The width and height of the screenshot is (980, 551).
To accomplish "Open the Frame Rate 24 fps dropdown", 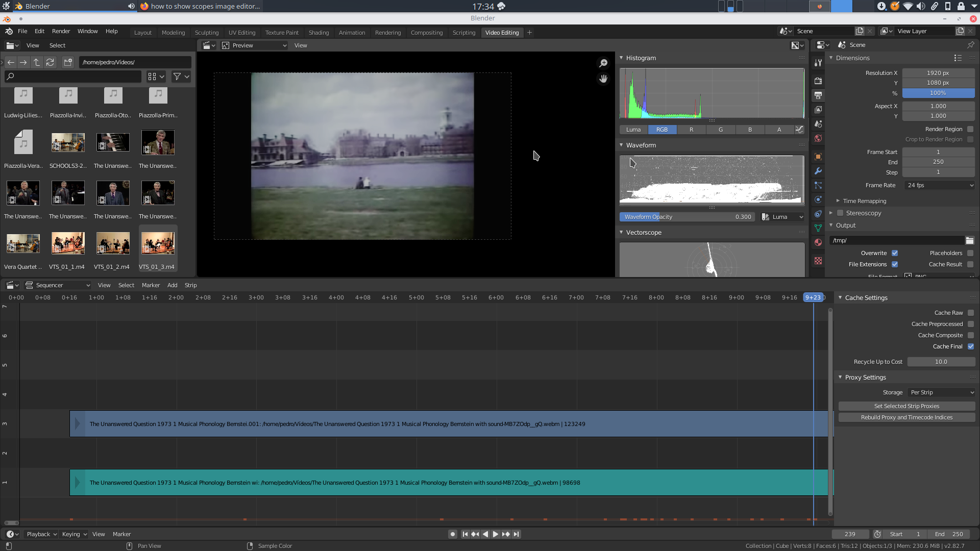I will point(939,185).
